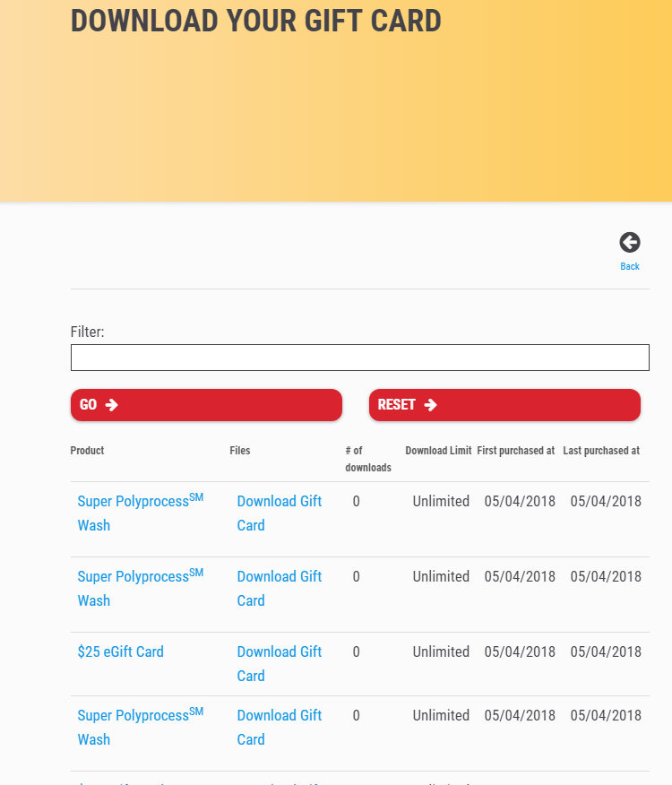Click the Back arrow icon
This screenshot has width=672, height=785.
coord(629,243)
